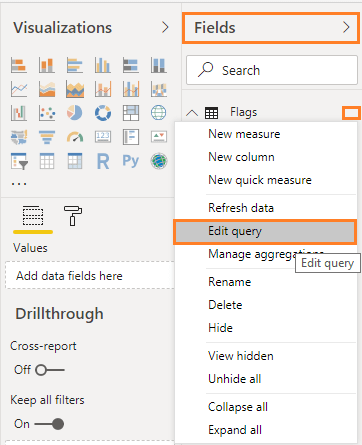The image size is (362, 445).
Task: Select the Filled map visual
Action: coord(19,137)
